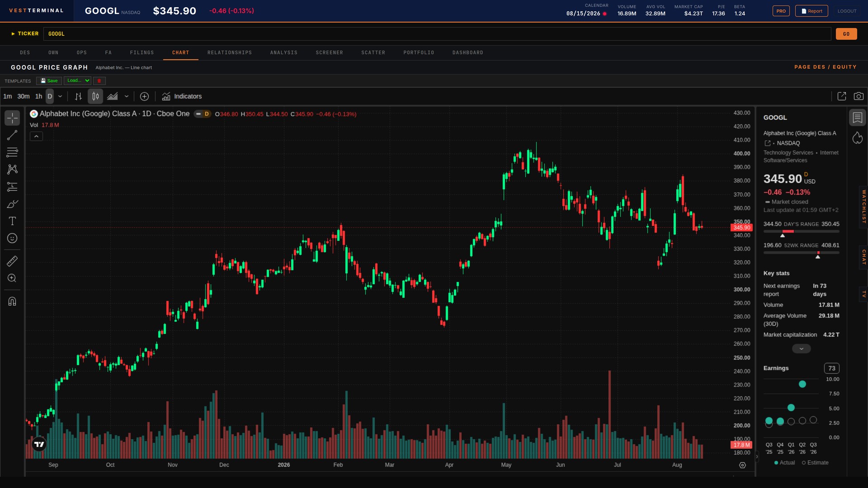Click the day's range slider bar
This screenshot has width=868, height=488.
click(801, 231)
